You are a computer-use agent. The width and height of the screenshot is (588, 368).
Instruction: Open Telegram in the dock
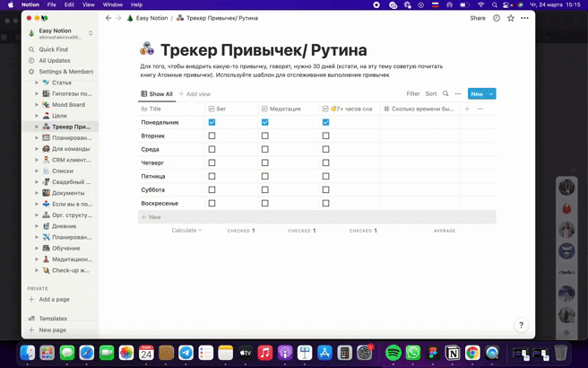[x=186, y=353]
